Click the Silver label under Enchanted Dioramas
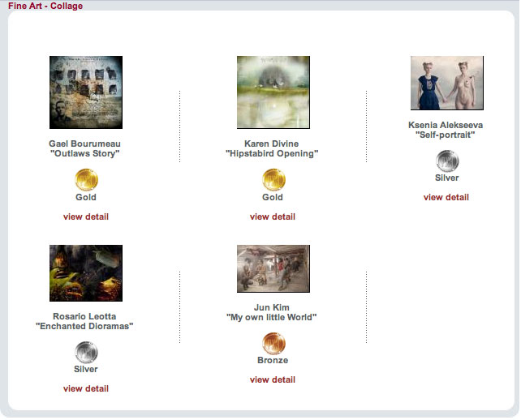The height and width of the screenshot is (420, 521). [86, 369]
